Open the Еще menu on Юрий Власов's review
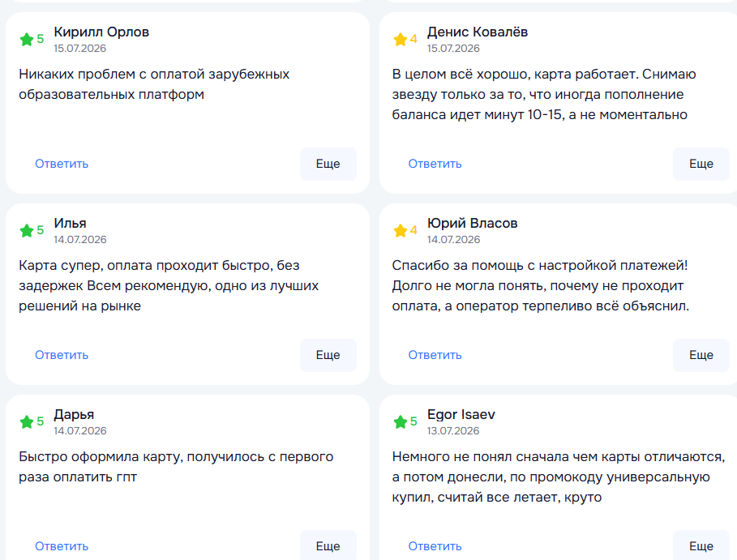Screen dimensions: 737x560 (701, 355)
